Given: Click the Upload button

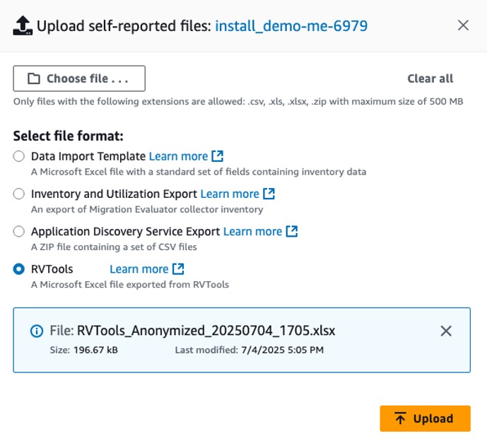Looking at the screenshot, I should pyautogui.click(x=426, y=418).
